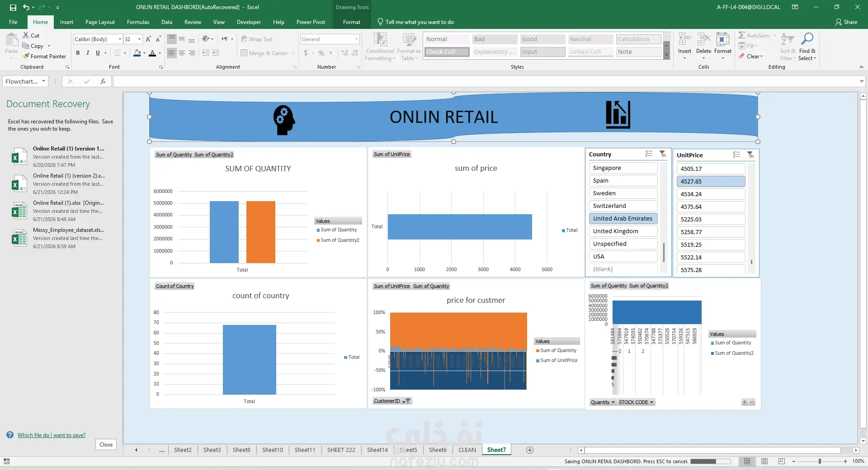Toggle United Arab Emirates in the Country slicer

click(x=623, y=219)
